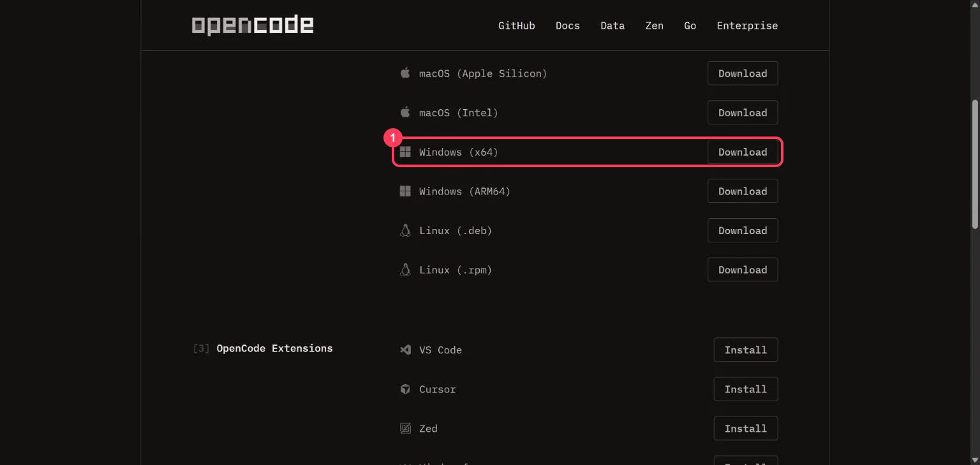Click the Cursor extension icon

pyautogui.click(x=405, y=389)
